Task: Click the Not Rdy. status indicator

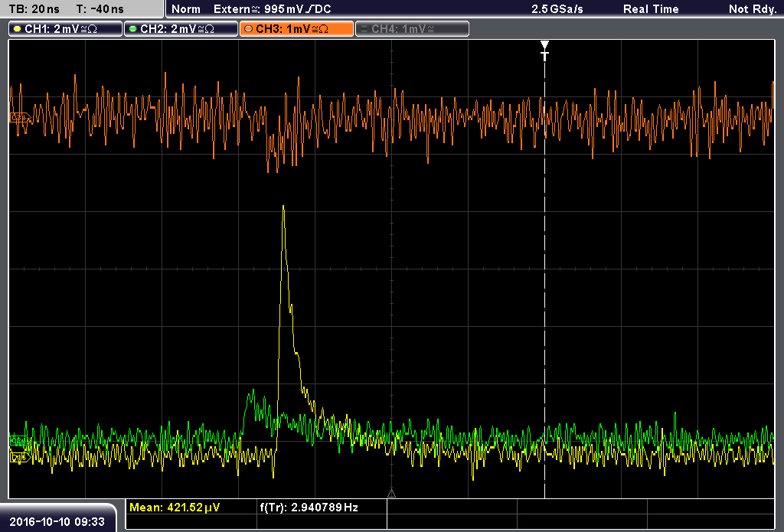Action: coord(753,9)
